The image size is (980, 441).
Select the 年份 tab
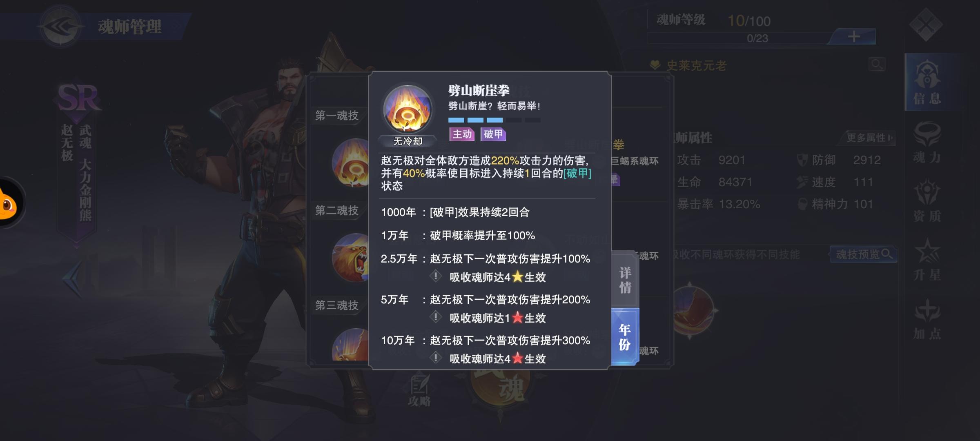(625, 336)
